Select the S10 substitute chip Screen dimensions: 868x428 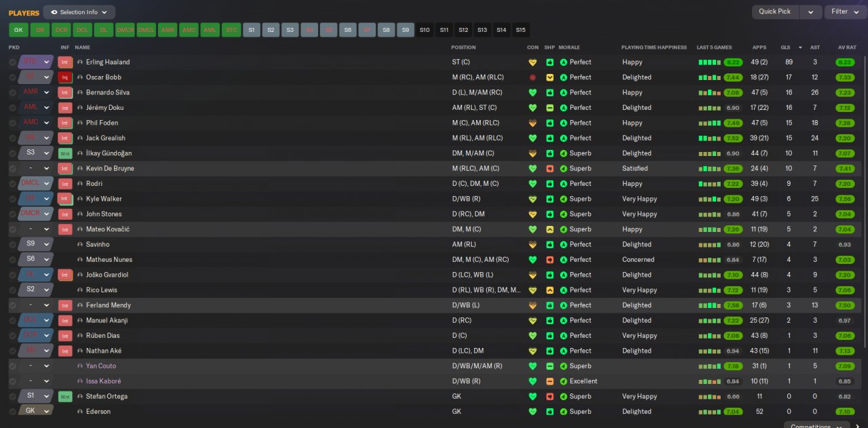[x=425, y=30]
